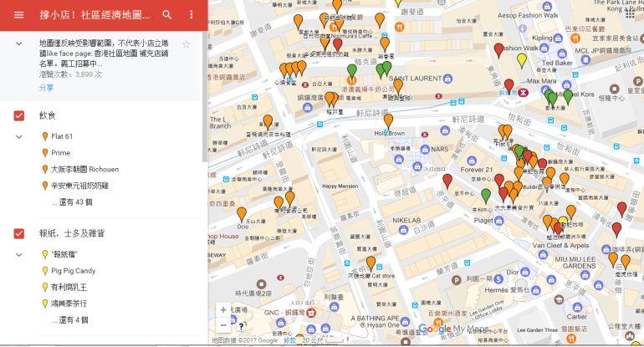
Task: Click the Ted Baker shopping icon
Action: click(x=562, y=54)
